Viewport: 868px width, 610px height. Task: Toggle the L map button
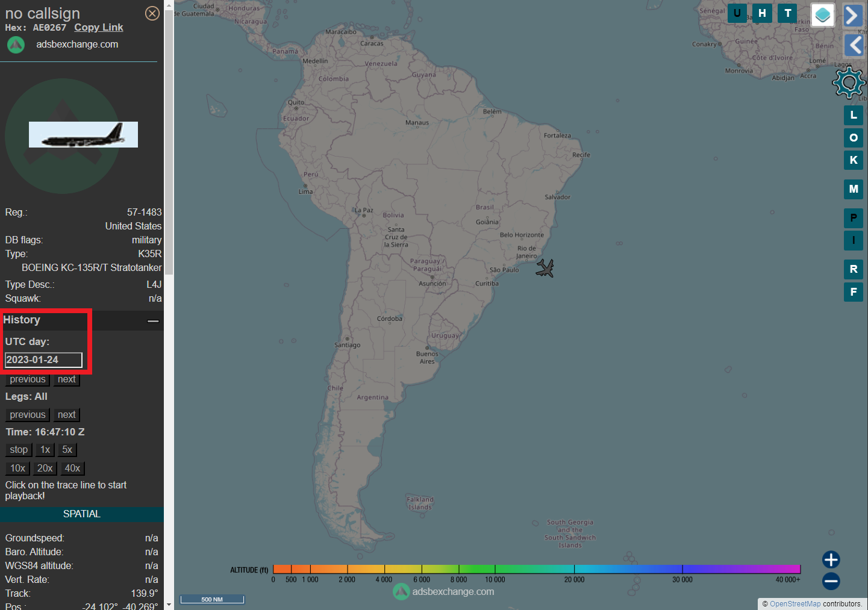click(854, 115)
